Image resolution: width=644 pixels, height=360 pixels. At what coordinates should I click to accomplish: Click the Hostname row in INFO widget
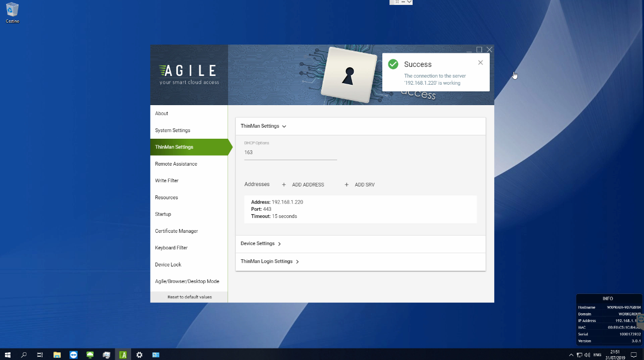tap(609, 308)
